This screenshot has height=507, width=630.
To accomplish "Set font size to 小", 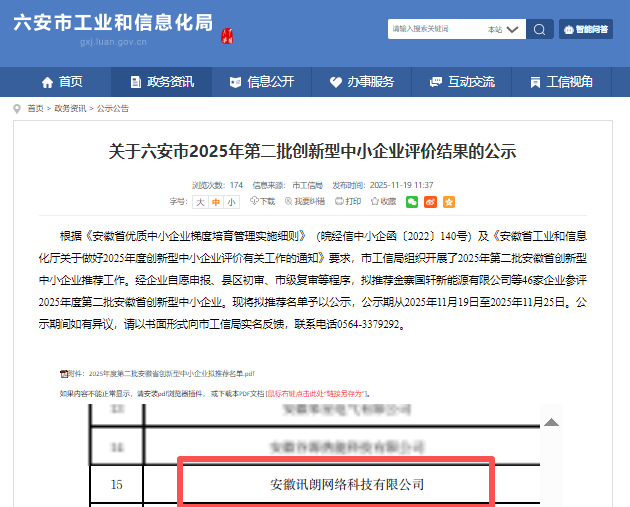I will tap(231, 202).
